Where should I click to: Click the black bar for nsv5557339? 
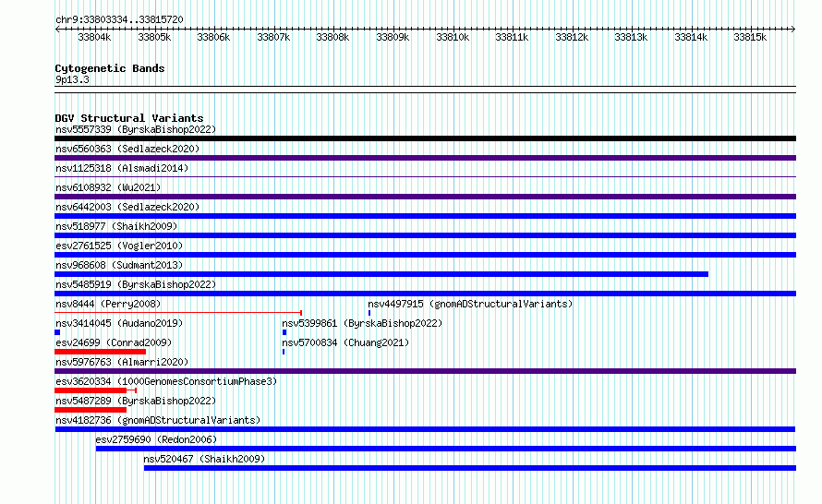[x=425, y=138]
